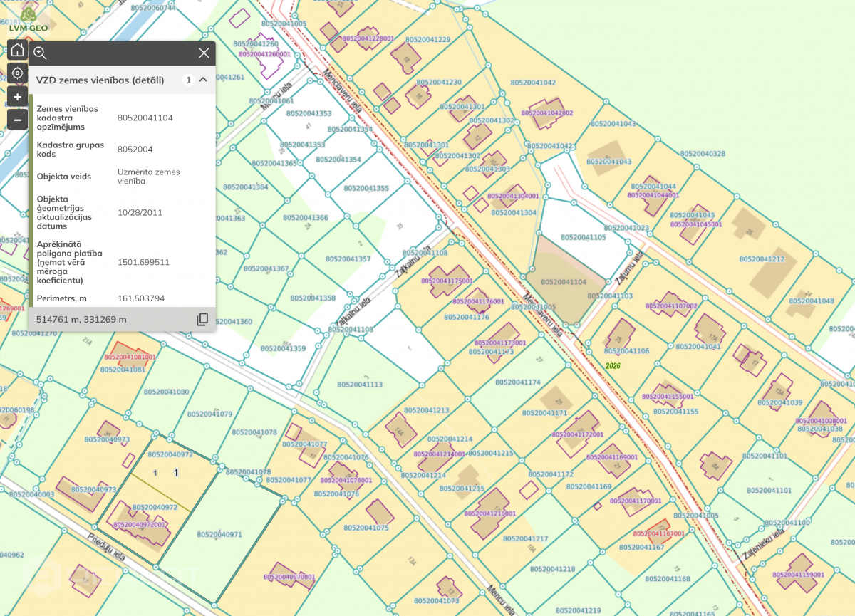Close the feature details panel
Viewport: 855px width, 616px height.
pos(204,53)
